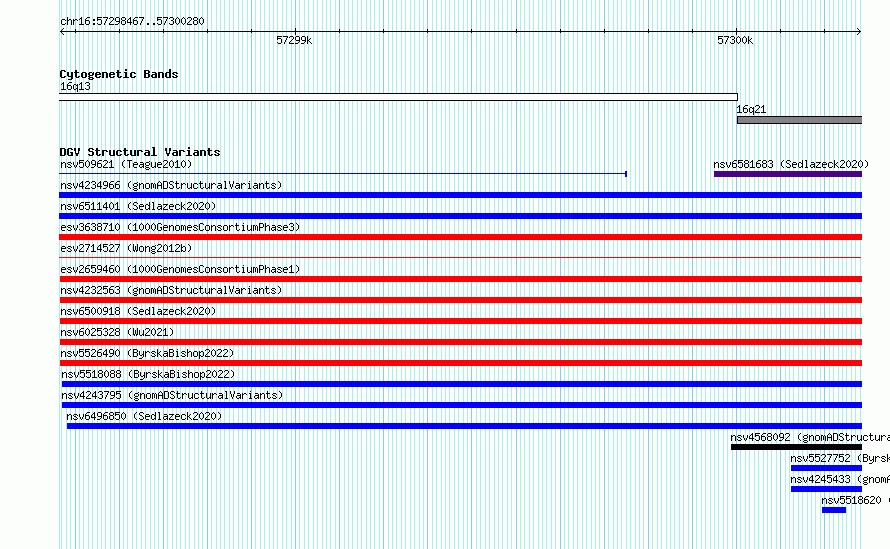The width and height of the screenshot is (890, 549).
Task: Click the left arrow of the ruler
Action: [x=62, y=32]
